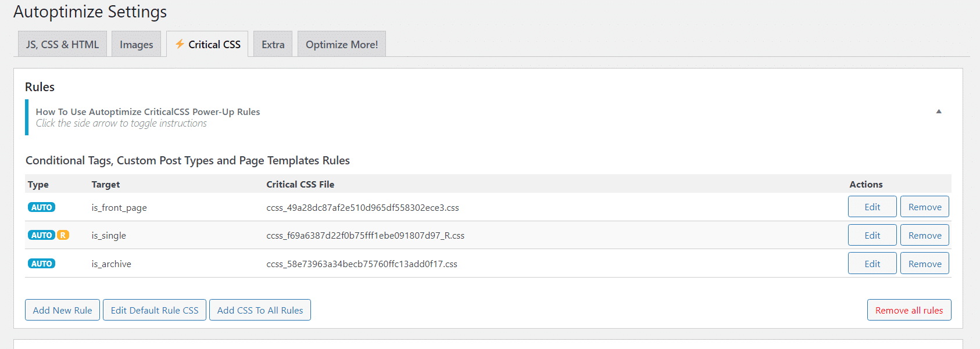Image resolution: width=980 pixels, height=349 pixels.
Task: Click Remove all rules button
Action: click(909, 310)
